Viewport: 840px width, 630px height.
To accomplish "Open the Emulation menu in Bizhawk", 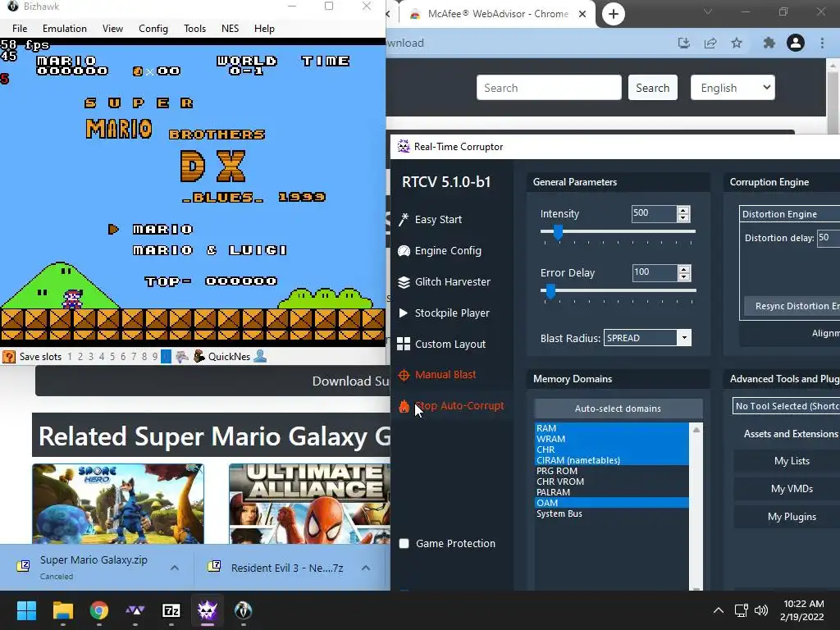I will [x=65, y=29].
